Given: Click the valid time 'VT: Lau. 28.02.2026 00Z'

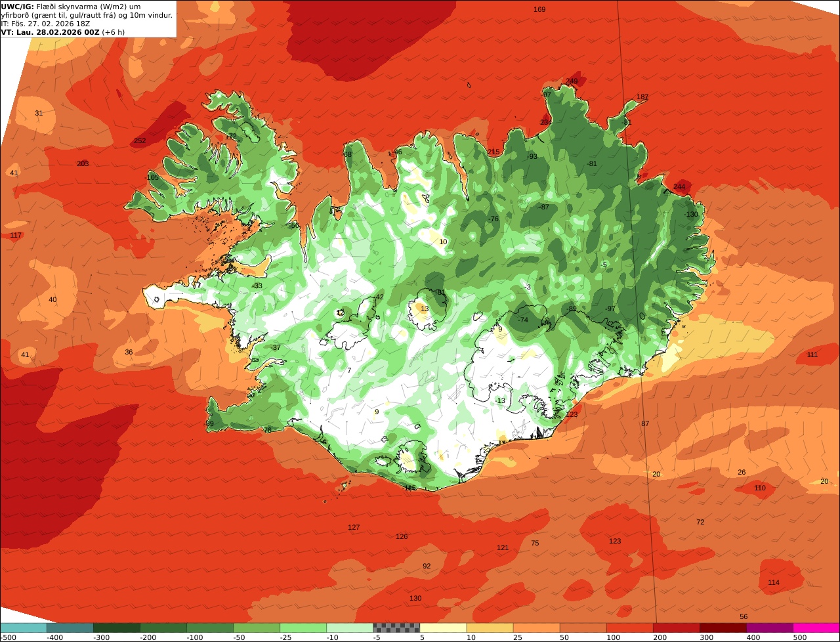Looking at the screenshot, I should [x=50, y=32].
